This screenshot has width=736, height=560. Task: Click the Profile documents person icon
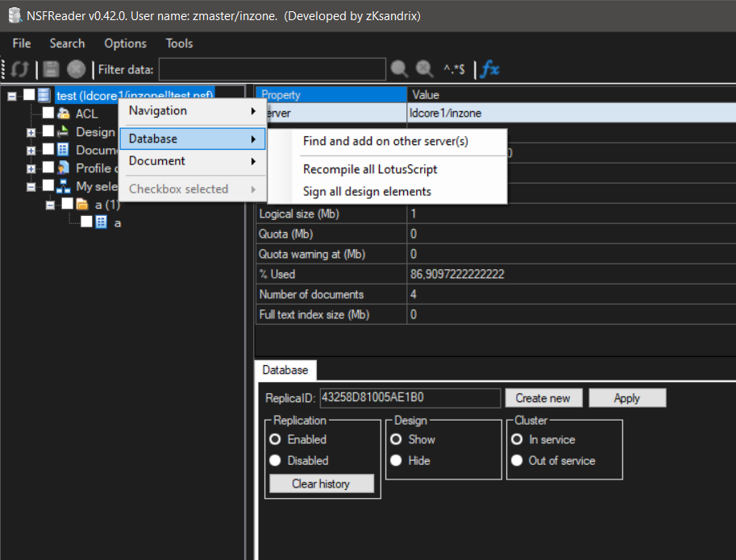click(64, 168)
